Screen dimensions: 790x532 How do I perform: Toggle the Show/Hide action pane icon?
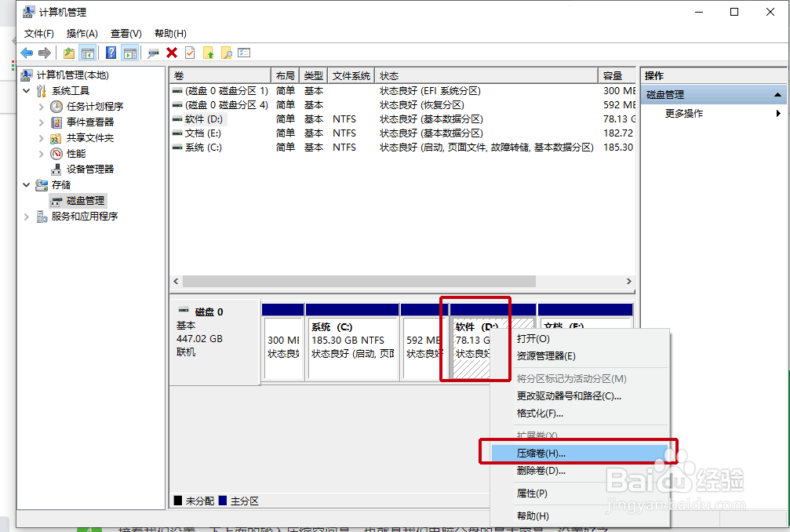click(x=129, y=53)
